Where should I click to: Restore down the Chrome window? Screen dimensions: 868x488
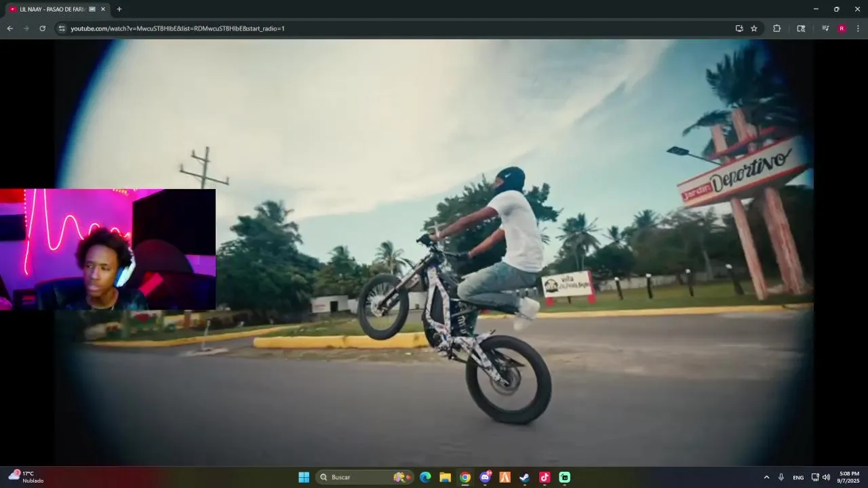point(836,9)
